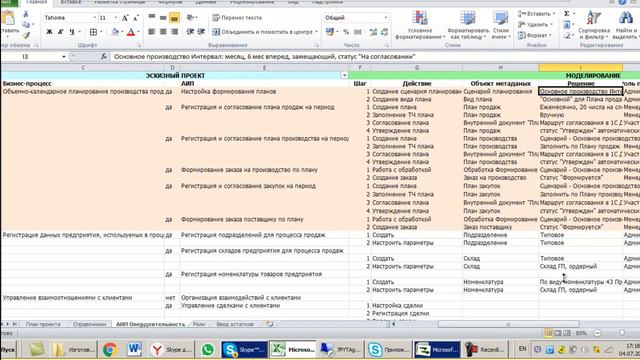Click the cell borders icon
Screen dimensions: 640x360
93,31
